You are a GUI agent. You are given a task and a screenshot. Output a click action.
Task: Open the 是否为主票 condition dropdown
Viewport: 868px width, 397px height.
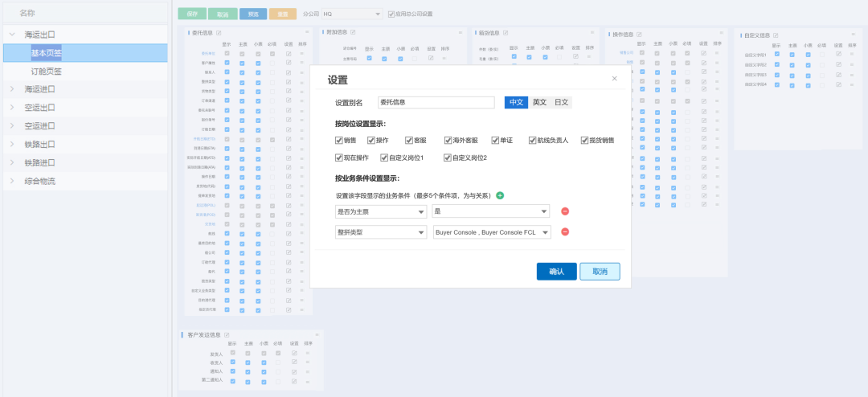coord(381,211)
